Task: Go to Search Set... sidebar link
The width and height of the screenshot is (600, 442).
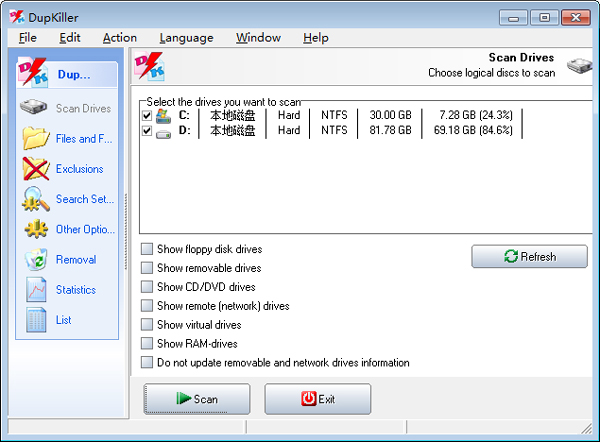Action: [x=85, y=199]
